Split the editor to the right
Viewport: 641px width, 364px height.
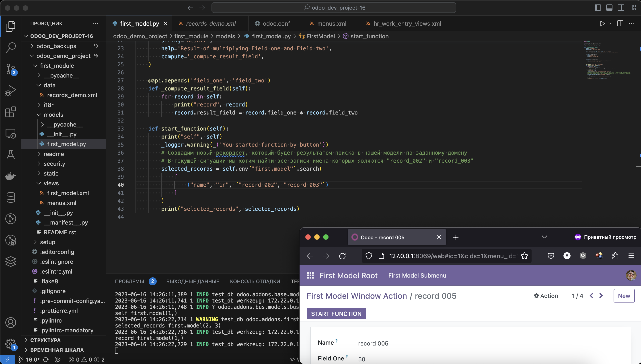pos(620,23)
